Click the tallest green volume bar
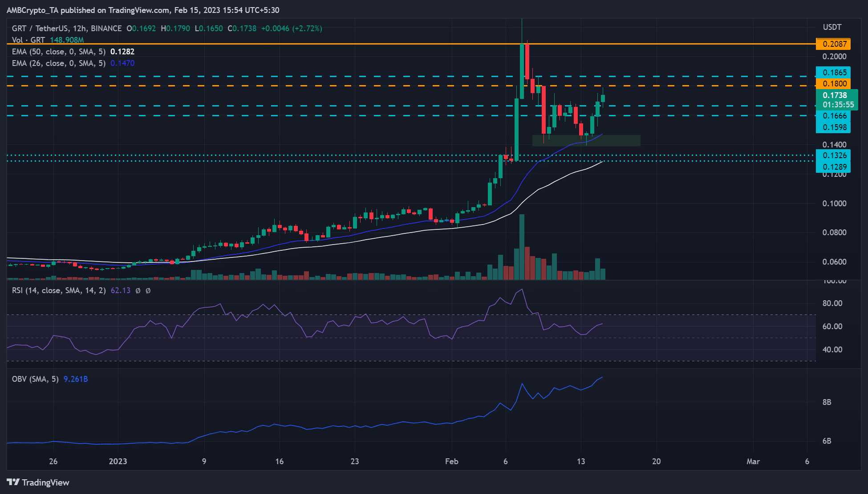The width and height of the screenshot is (868, 494). [522, 247]
